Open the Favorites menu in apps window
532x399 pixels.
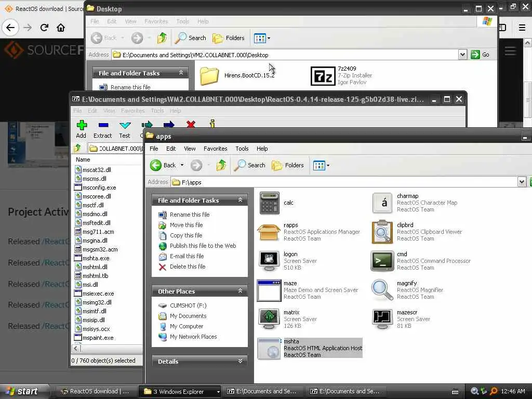(216, 149)
